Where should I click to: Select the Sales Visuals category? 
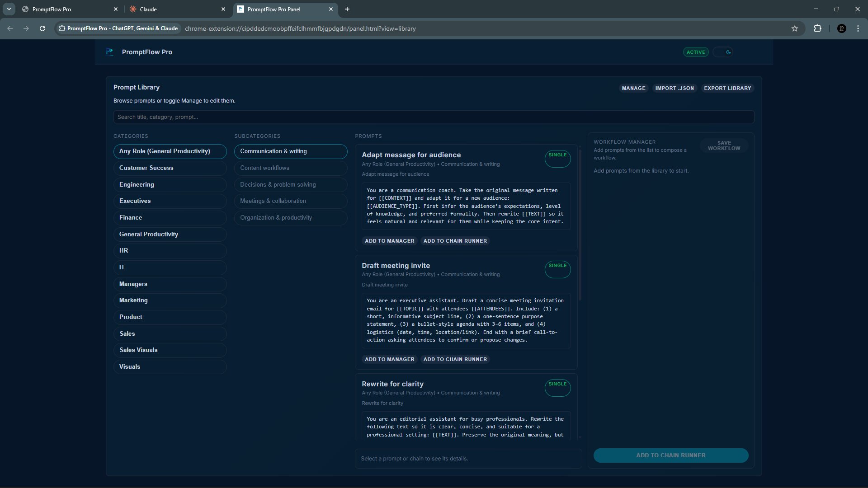point(170,350)
